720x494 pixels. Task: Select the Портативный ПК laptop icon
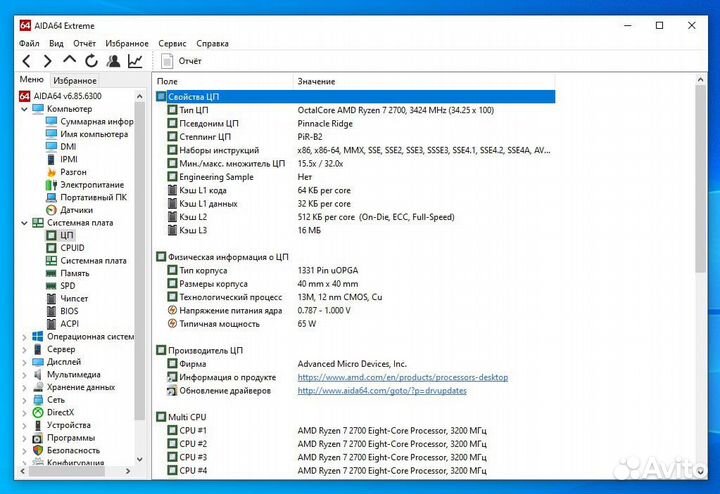51,197
